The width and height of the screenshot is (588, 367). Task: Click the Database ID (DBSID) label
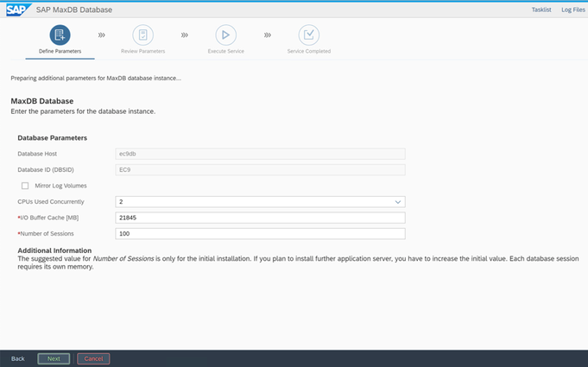(x=46, y=170)
